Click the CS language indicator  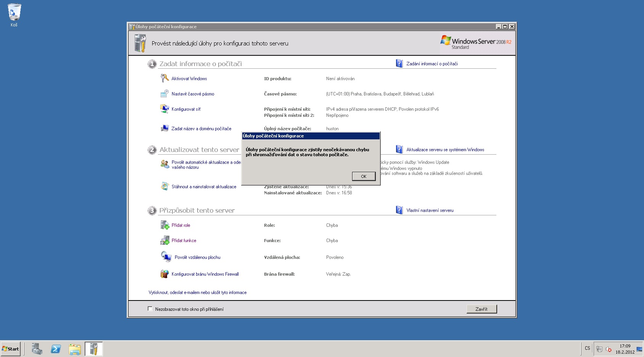[x=587, y=348]
